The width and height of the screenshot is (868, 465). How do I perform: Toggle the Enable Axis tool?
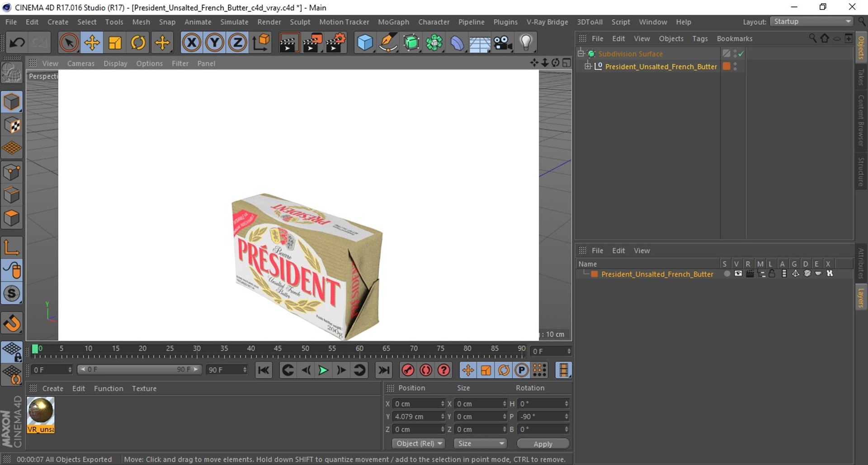(x=12, y=247)
